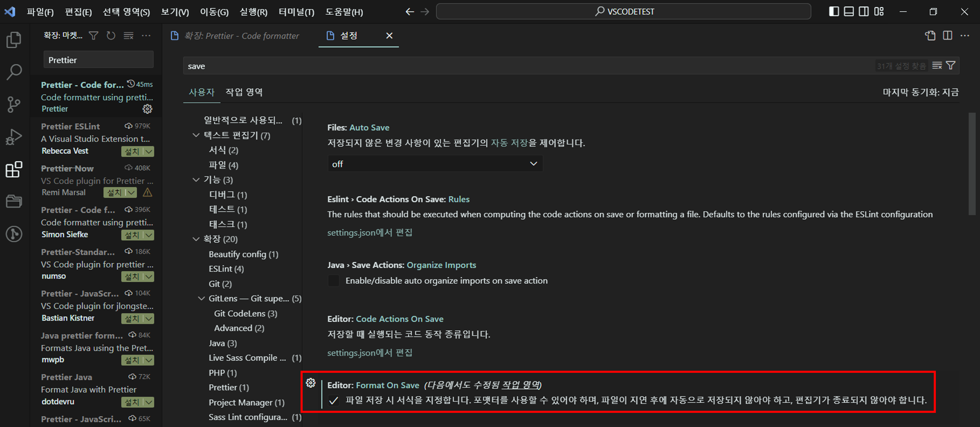Open Run and Debug view
Viewport: 980px width, 427px height.
(x=14, y=137)
